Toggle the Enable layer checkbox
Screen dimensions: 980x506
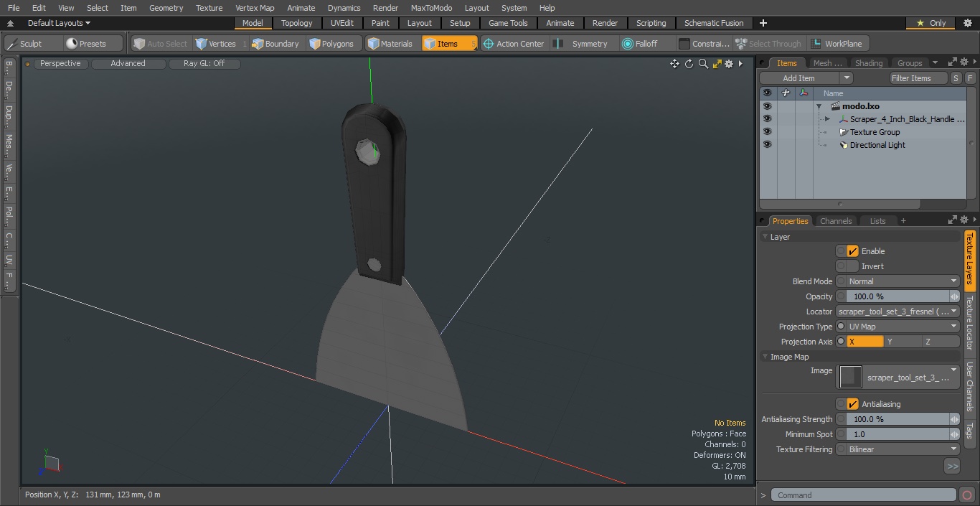click(852, 251)
